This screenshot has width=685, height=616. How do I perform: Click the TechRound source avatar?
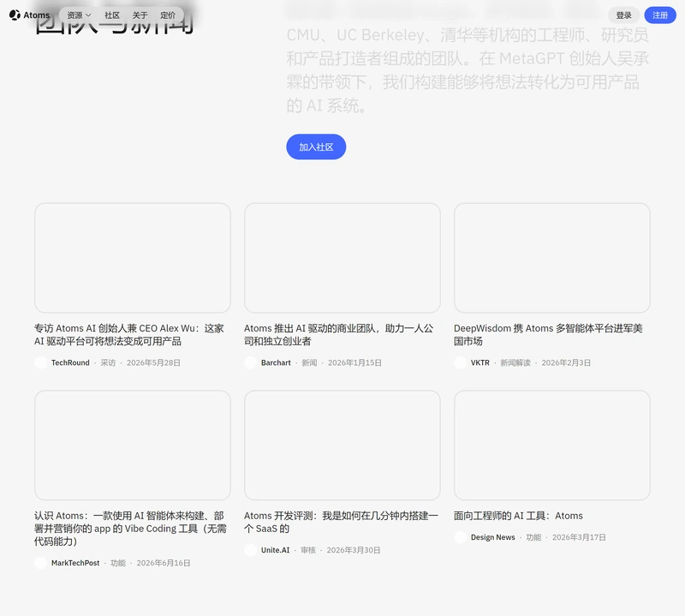click(40, 362)
